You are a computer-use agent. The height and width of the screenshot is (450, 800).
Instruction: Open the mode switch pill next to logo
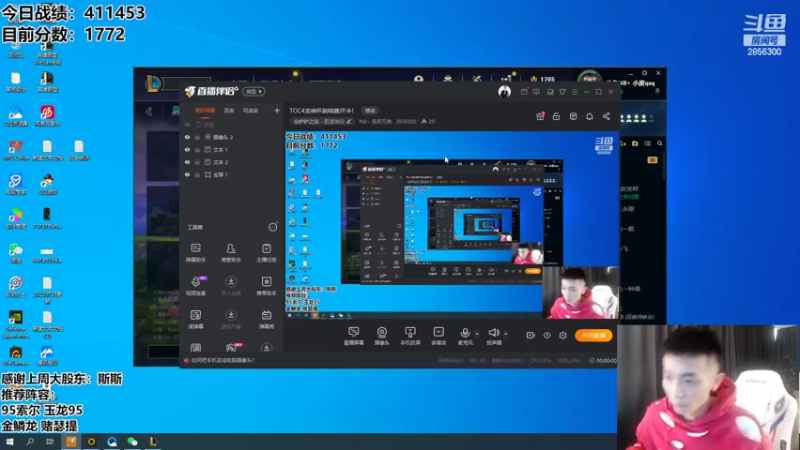(x=254, y=91)
